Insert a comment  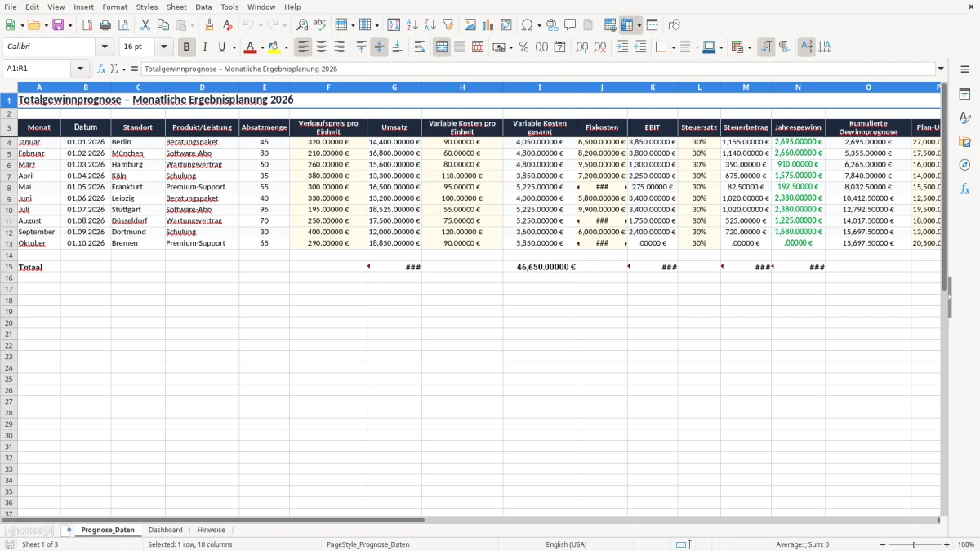[571, 25]
